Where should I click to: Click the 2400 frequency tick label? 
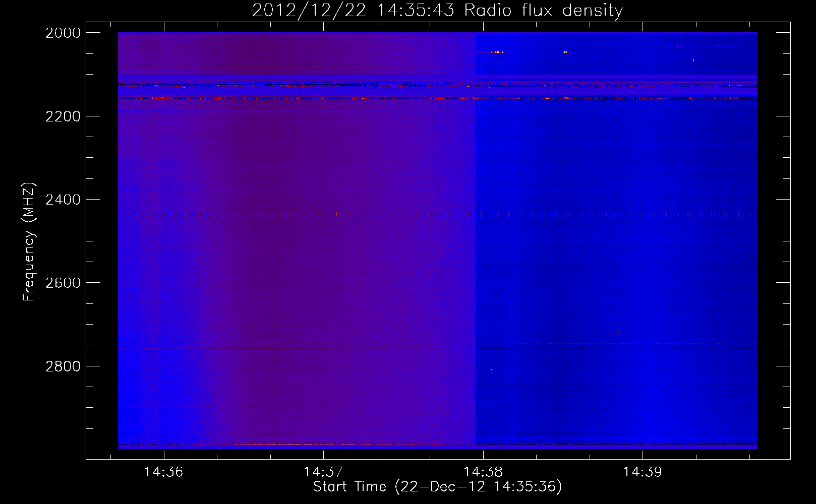click(63, 200)
